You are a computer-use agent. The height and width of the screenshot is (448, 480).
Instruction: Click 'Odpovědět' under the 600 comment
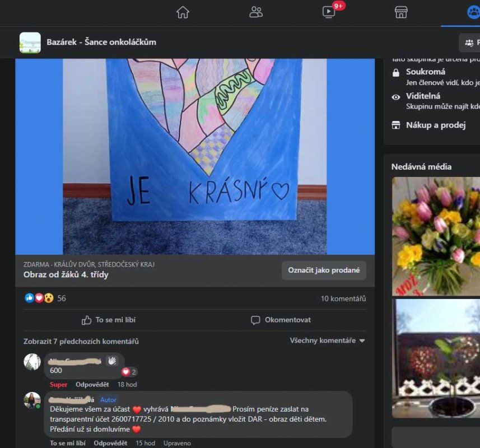93,385
